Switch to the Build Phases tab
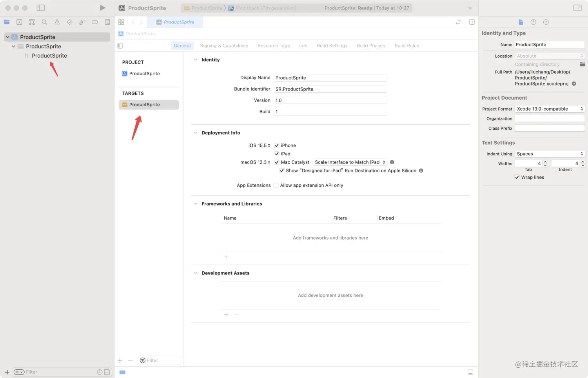Screen dimensions: 588x378 click(371, 46)
